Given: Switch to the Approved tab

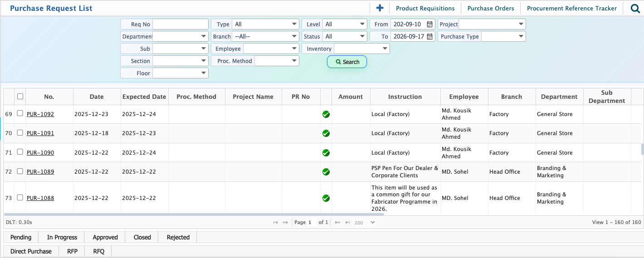Looking at the screenshot, I should (105, 237).
